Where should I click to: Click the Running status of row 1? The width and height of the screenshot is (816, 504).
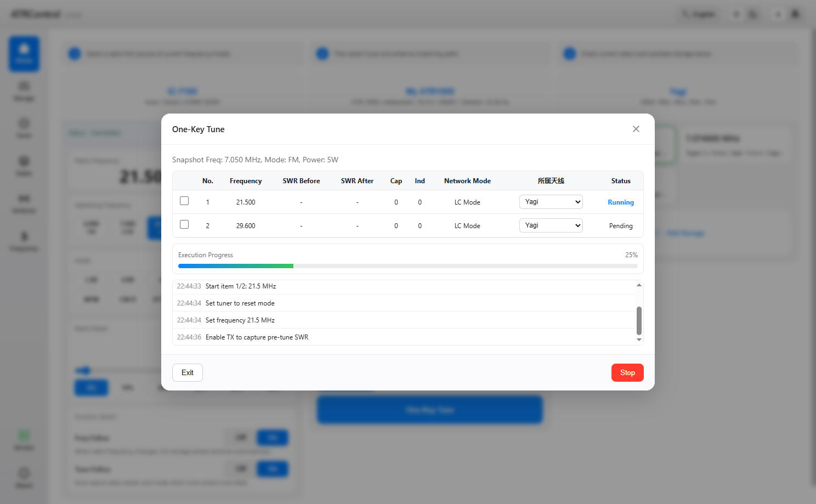pyautogui.click(x=621, y=202)
